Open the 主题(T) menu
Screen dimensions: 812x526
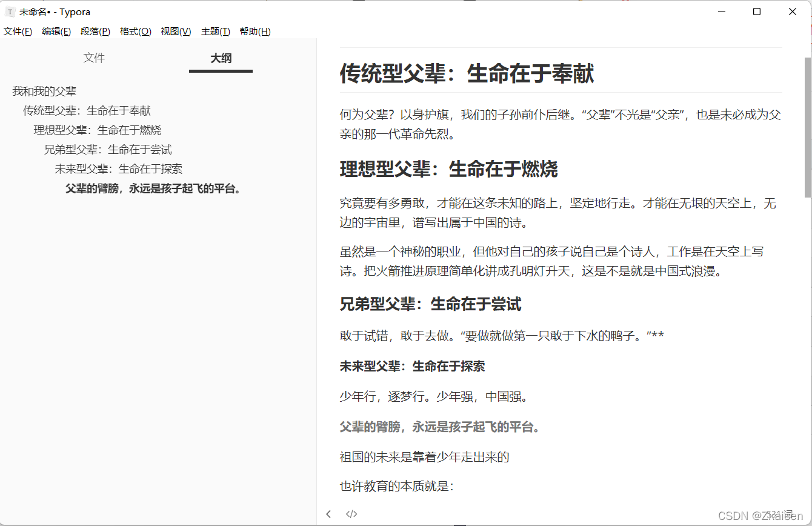click(215, 31)
